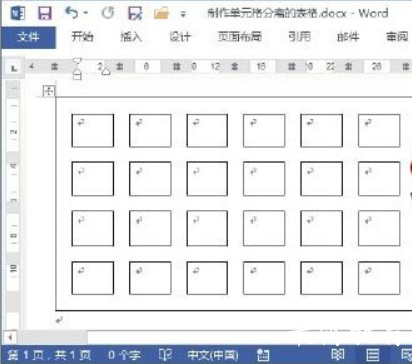Click the tab stop selector on the ruler
Viewport: 412px width, 364px height.
coord(14,68)
